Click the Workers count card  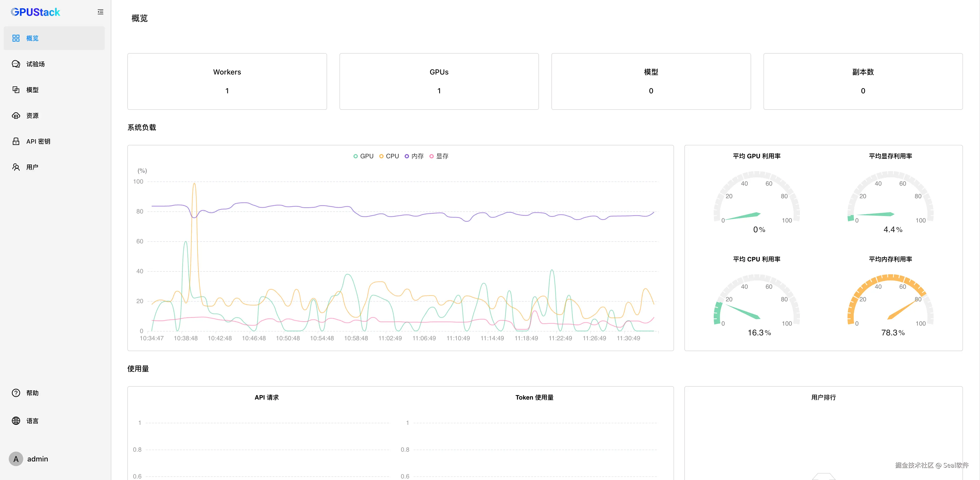click(227, 81)
